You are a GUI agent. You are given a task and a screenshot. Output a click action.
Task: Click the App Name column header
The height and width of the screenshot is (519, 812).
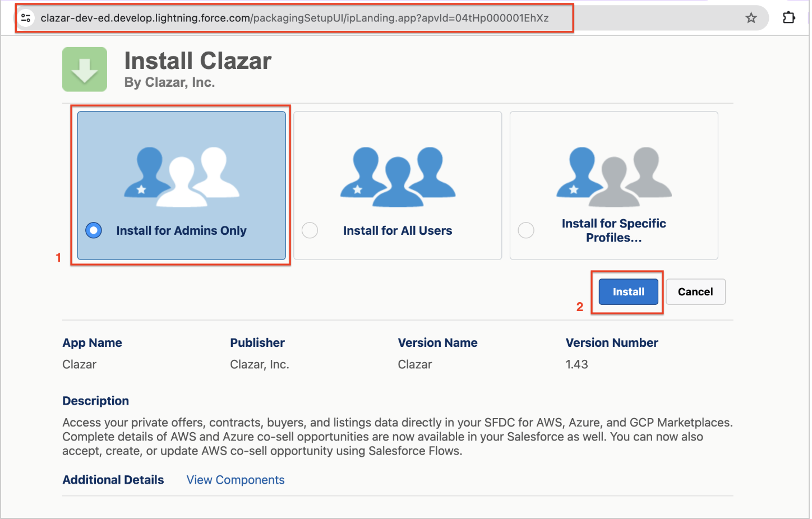[93, 343]
